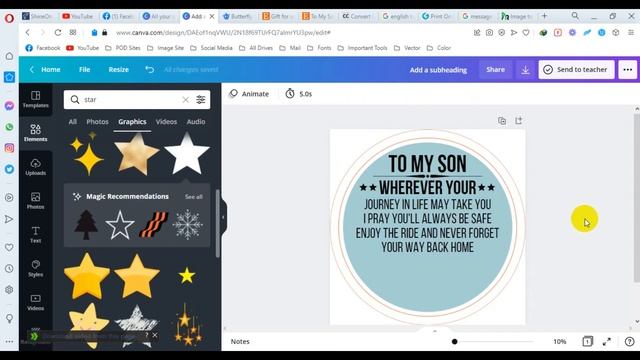Click the zoom slider handle
The width and height of the screenshot is (640, 360).
(454, 342)
